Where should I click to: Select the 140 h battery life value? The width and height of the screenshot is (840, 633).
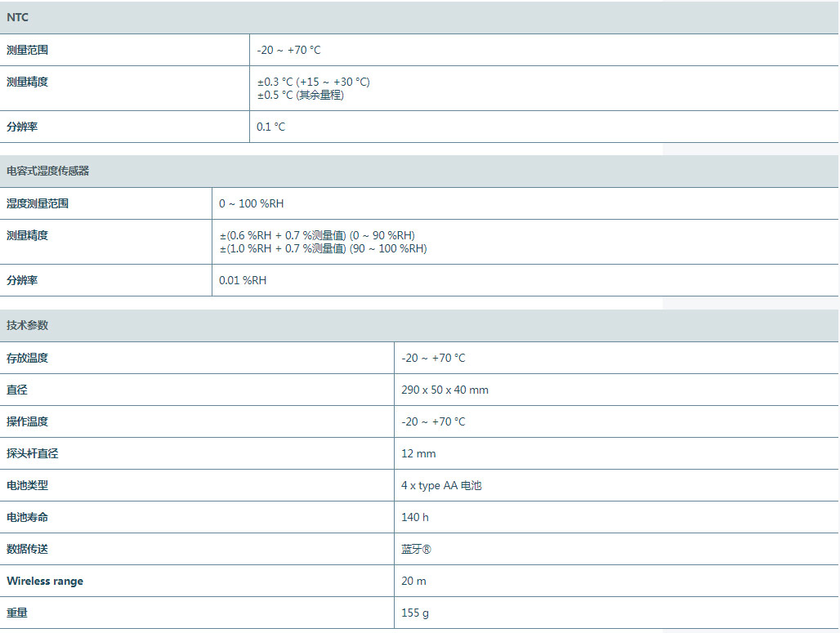[415, 517]
